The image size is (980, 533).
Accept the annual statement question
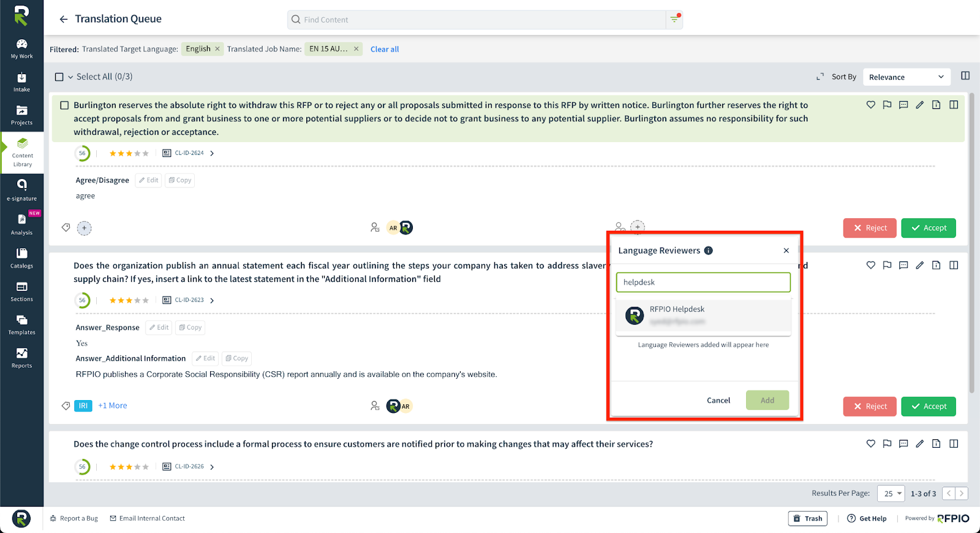tap(929, 406)
